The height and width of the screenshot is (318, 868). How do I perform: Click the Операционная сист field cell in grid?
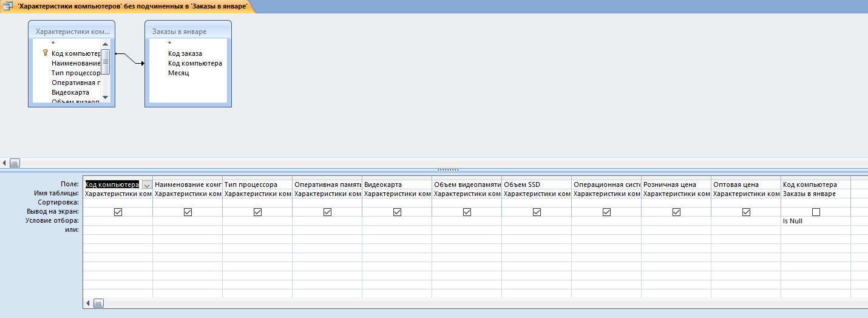tap(606, 184)
